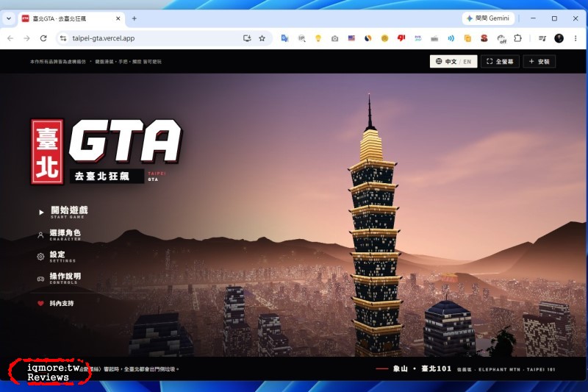Viewport: 588px width, 392px height.
Task: Click the 抖內支持 donate link
Action: [62, 303]
